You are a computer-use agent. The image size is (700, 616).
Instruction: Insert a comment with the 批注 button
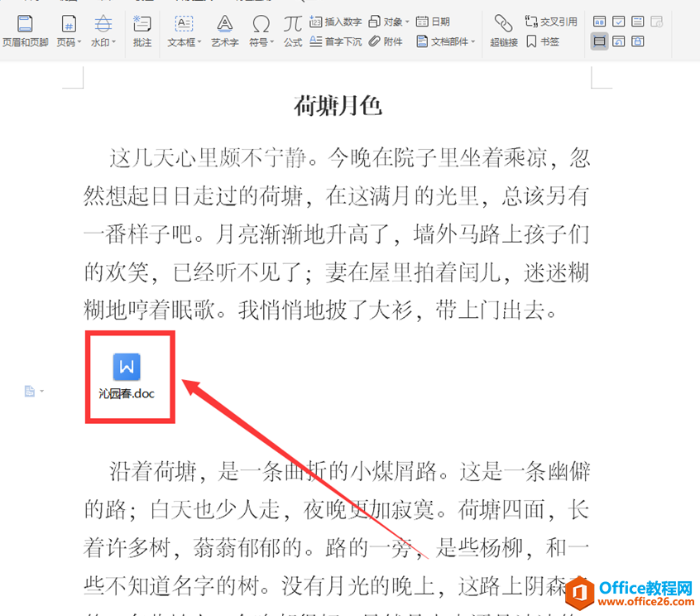coord(142,31)
